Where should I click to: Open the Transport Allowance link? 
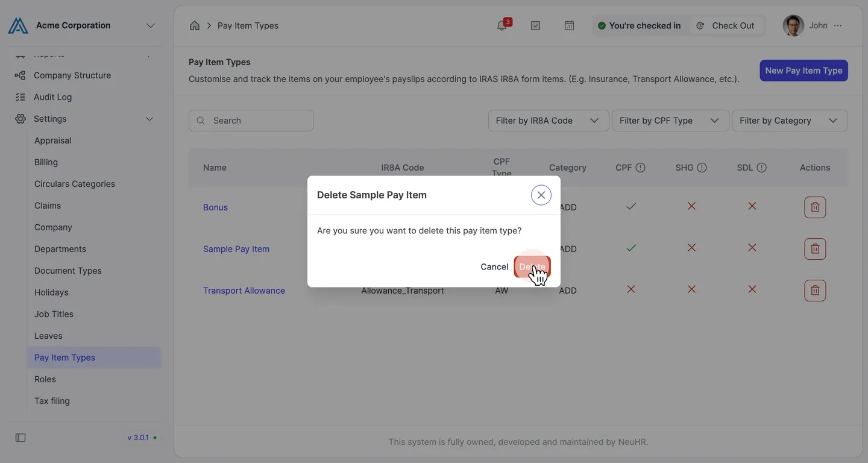pyautogui.click(x=244, y=291)
